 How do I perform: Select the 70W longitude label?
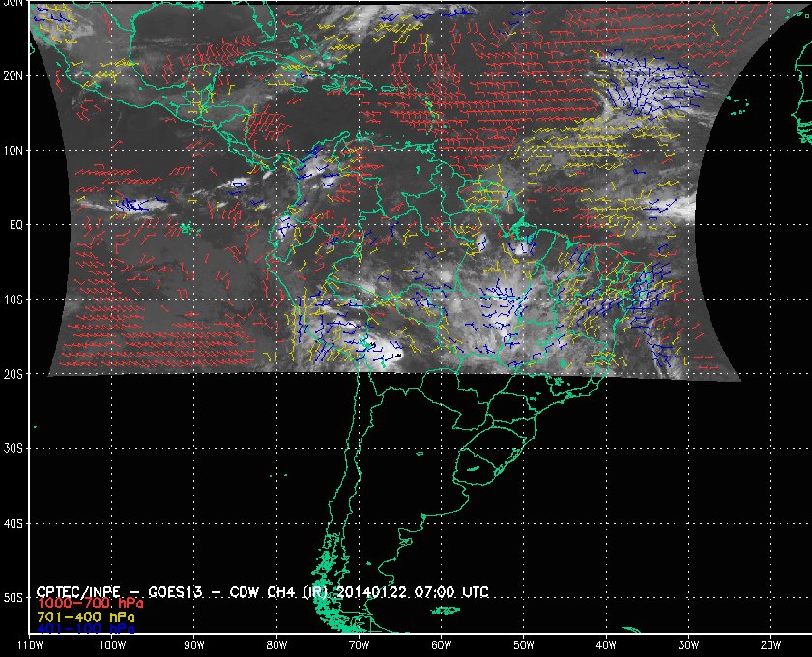[359, 645]
